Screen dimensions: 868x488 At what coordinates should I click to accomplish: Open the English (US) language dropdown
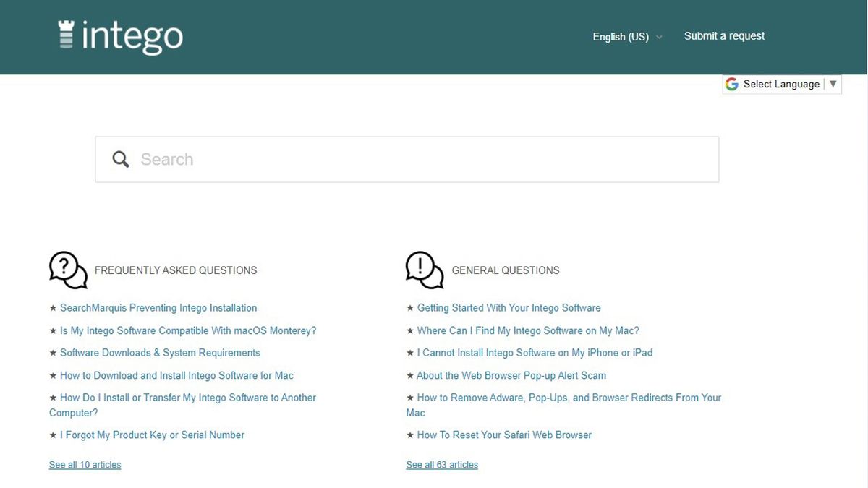point(627,37)
